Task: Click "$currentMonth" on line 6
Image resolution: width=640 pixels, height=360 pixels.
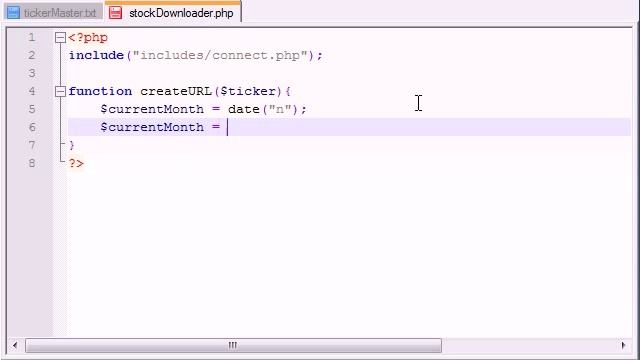Action: point(152,127)
